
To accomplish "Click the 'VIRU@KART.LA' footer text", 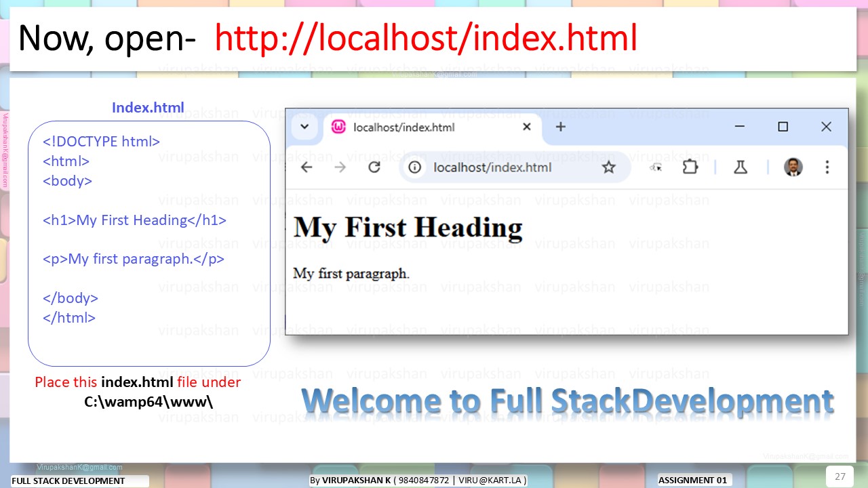I will pos(490,481).
